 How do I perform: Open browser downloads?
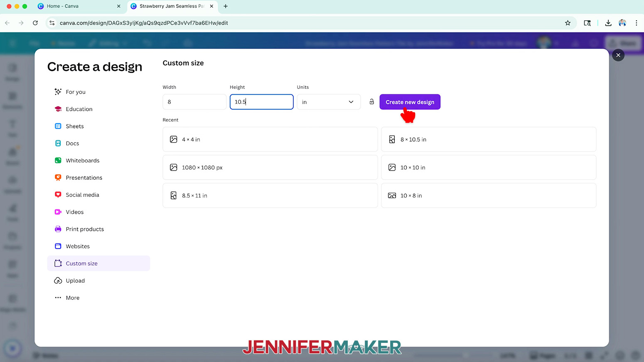click(x=608, y=23)
